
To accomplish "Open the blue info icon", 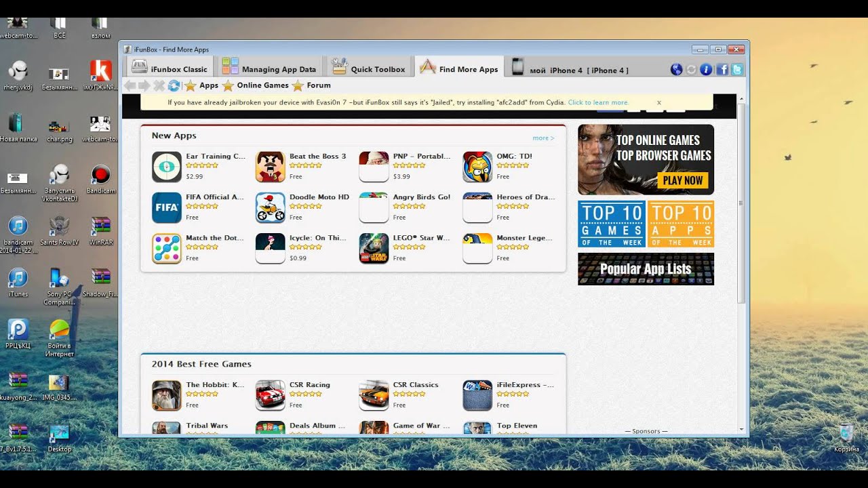I will (x=706, y=69).
